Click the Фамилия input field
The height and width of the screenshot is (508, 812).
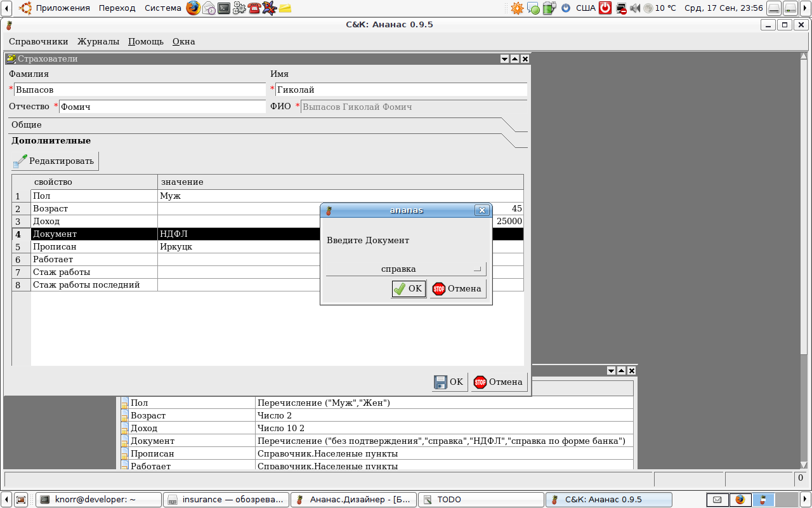pyautogui.click(x=140, y=90)
